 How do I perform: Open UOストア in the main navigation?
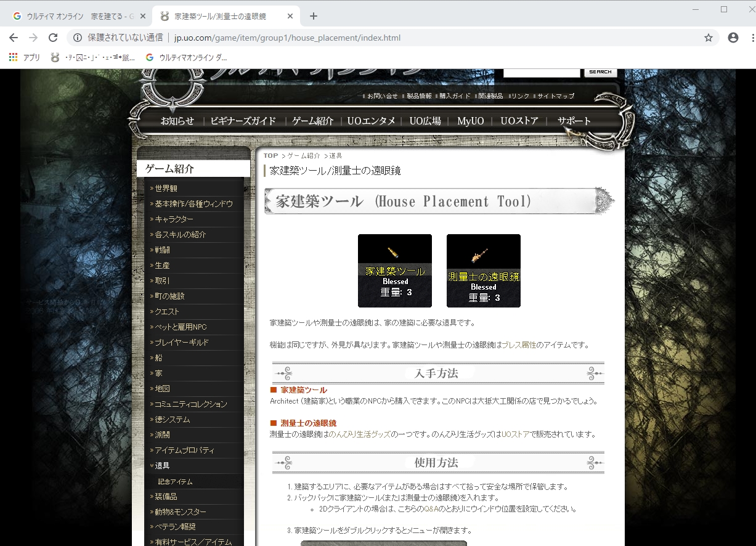519,121
